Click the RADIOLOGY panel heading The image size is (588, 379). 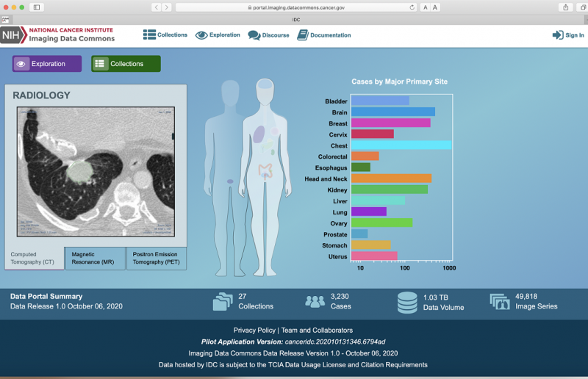(42, 95)
